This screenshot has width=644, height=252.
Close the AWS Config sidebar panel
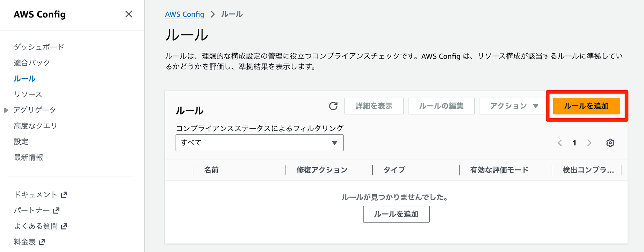coord(129,14)
